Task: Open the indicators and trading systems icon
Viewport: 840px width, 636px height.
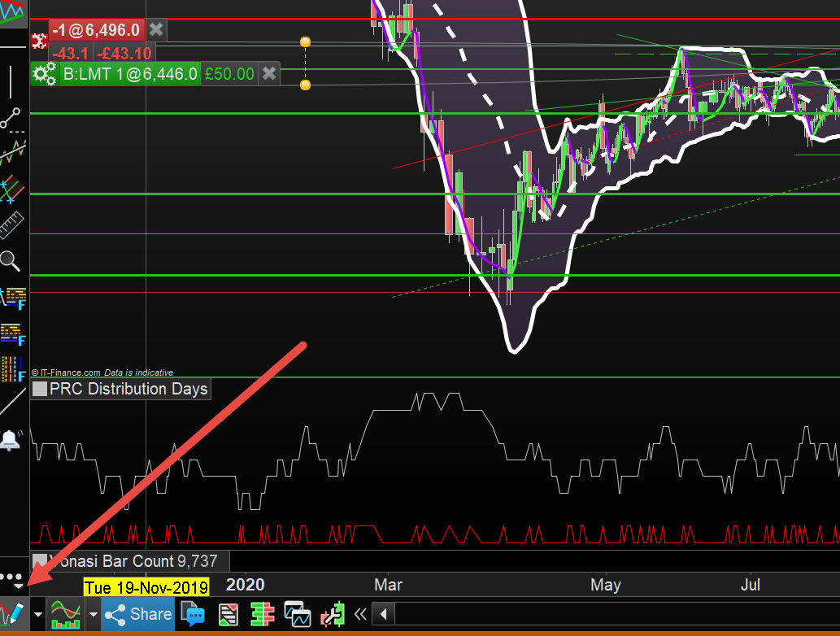Action: [x=65, y=614]
